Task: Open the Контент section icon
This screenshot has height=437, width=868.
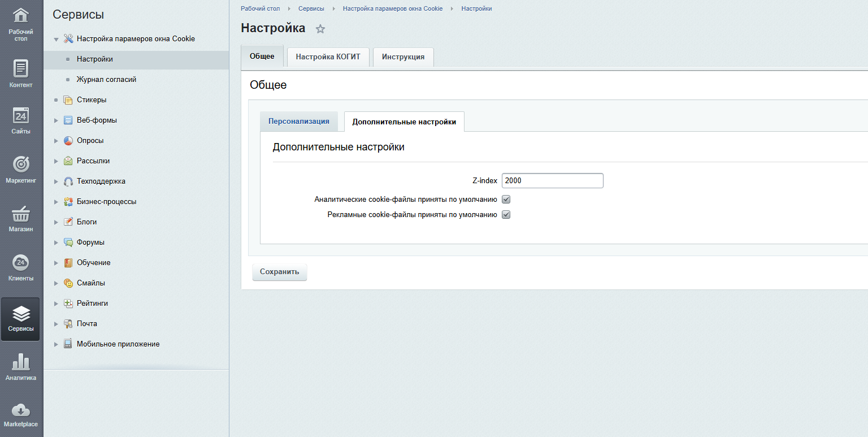Action: tap(20, 71)
